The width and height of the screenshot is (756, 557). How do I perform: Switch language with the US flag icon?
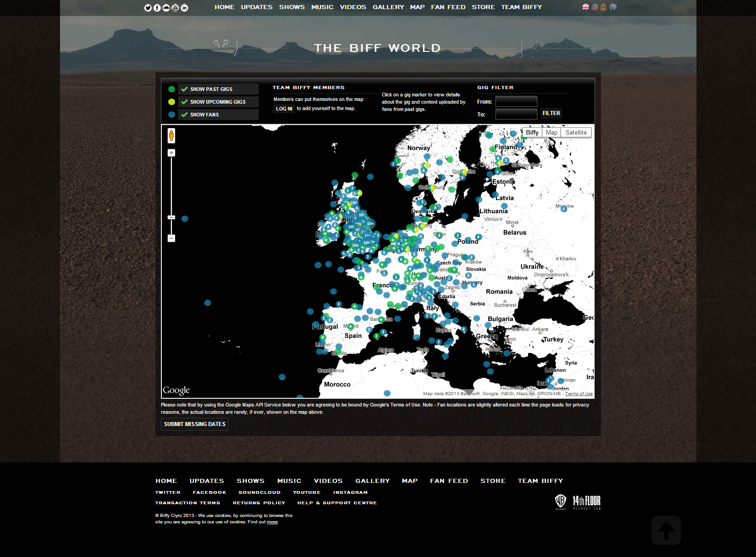[x=595, y=7]
